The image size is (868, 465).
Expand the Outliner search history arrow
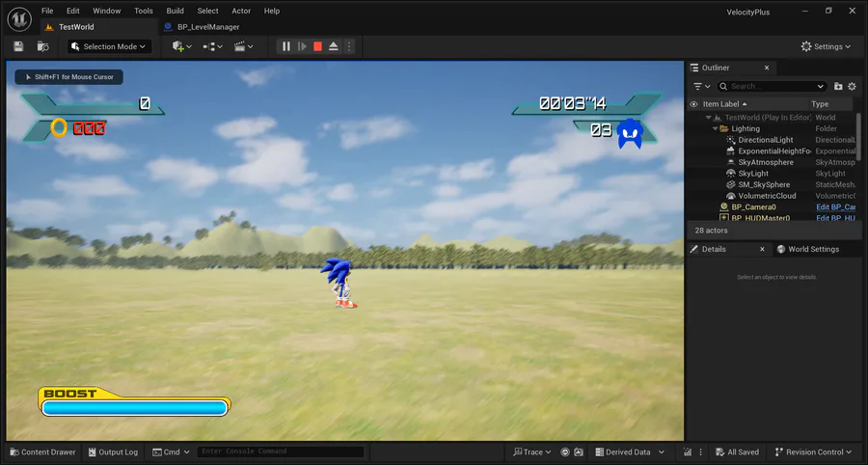821,87
